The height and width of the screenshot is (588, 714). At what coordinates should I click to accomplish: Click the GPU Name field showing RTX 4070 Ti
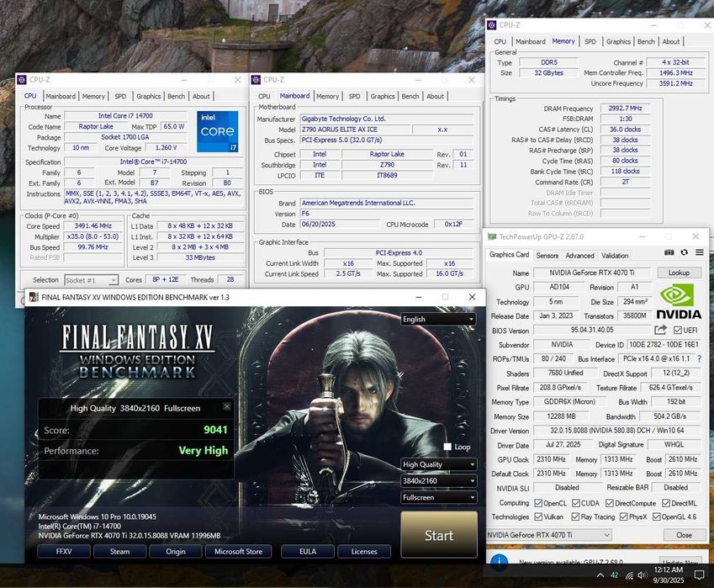coord(592,273)
